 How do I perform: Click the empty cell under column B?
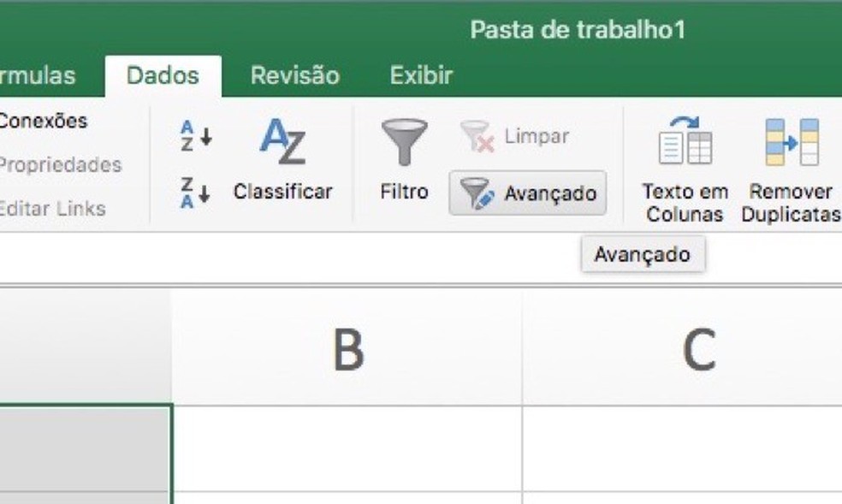(347, 448)
